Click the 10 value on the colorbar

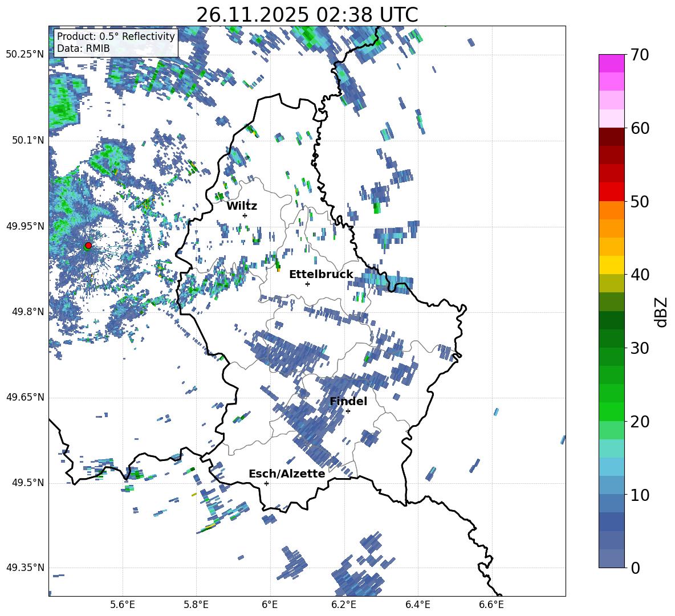point(640,495)
